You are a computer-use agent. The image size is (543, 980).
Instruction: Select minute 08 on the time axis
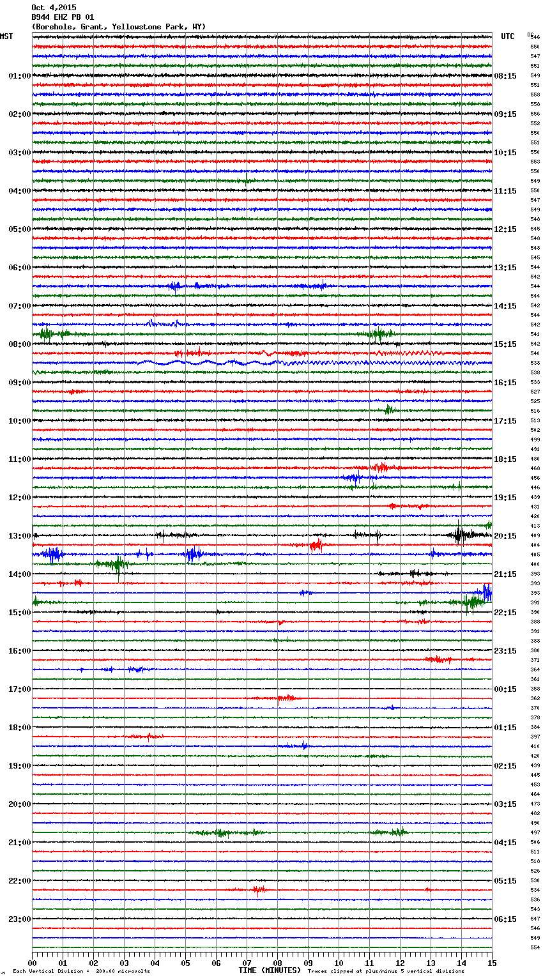[277, 963]
